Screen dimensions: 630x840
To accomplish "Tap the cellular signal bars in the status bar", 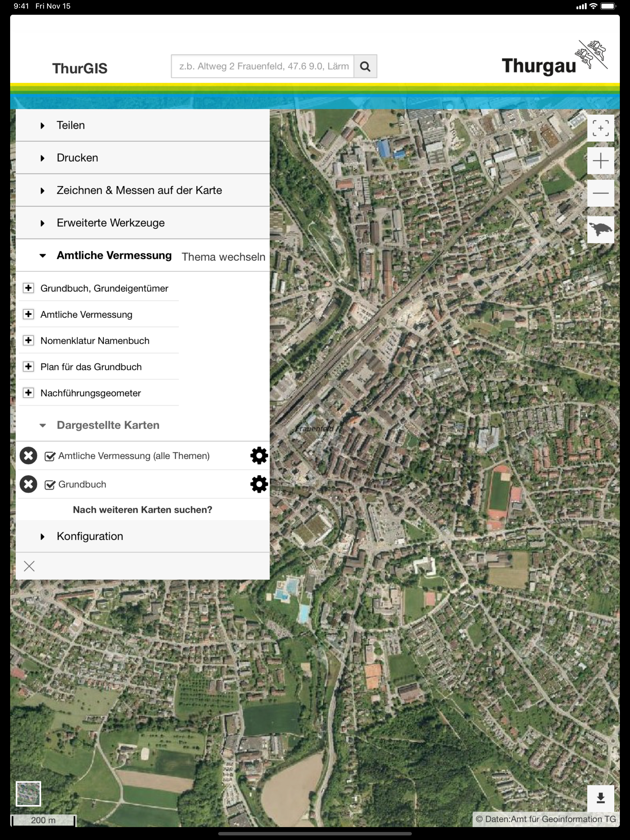I will [x=581, y=6].
